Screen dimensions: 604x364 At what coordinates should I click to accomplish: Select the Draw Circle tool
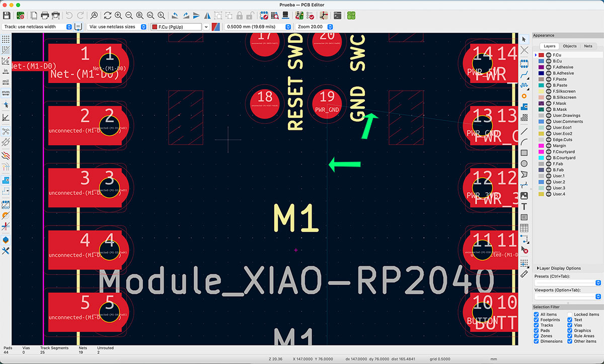pyautogui.click(x=524, y=163)
